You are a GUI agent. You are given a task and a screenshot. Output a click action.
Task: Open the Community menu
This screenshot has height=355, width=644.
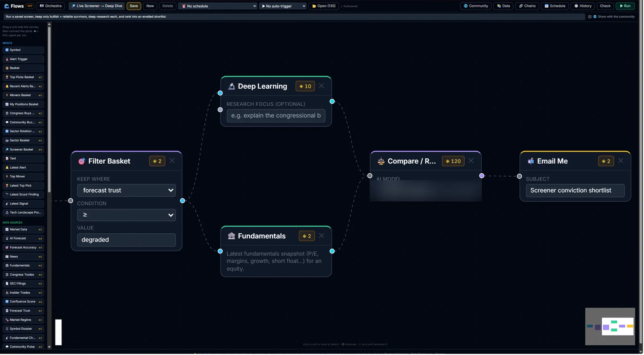tap(476, 6)
